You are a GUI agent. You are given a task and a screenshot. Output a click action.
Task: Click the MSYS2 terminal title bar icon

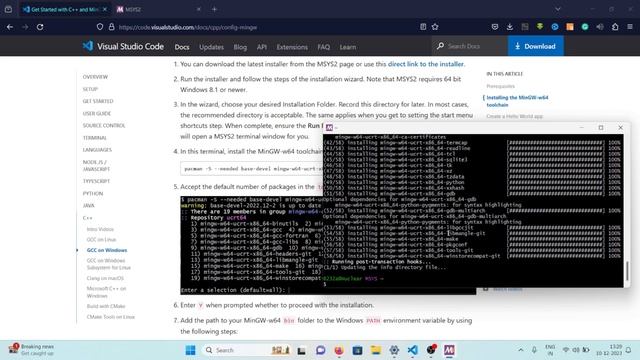tap(329, 128)
